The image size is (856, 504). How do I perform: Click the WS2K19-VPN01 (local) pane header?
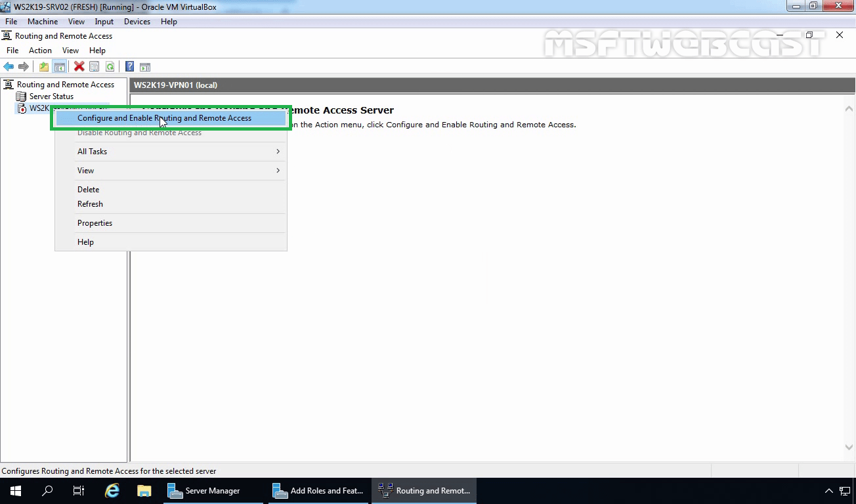pyautogui.click(x=492, y=85)
